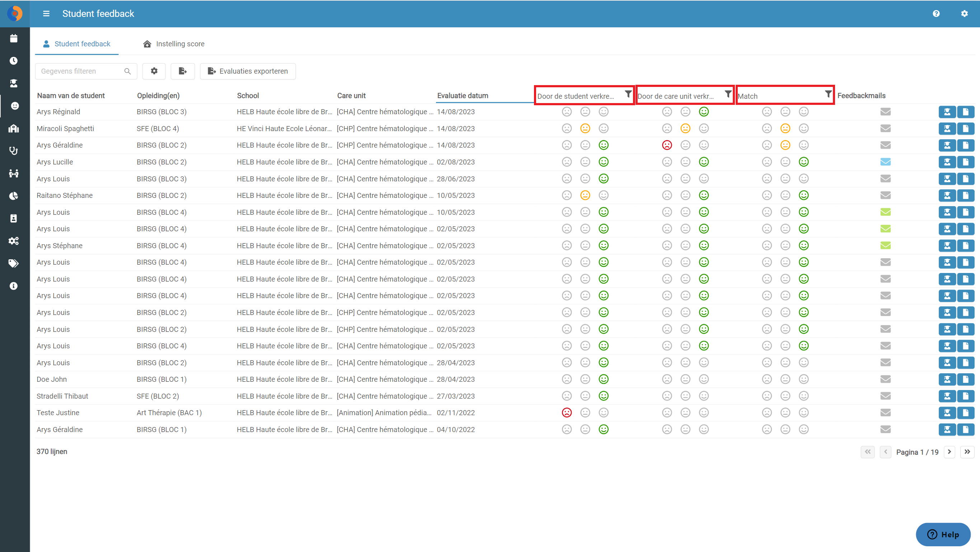Click the Evaluaties exporteren button
This screenshot has height=552, width=980.
(248, 71)
